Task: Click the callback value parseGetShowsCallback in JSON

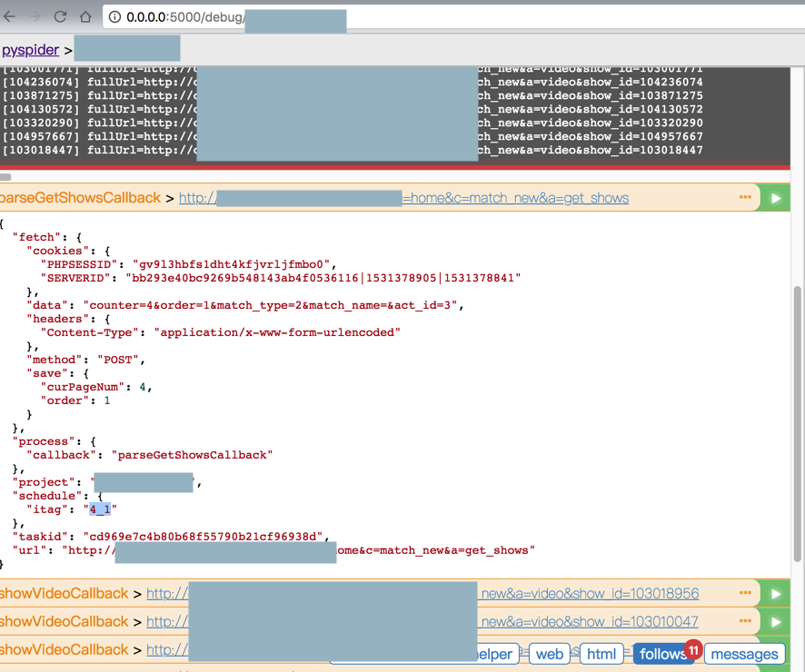Action: [x=192, y=455]
